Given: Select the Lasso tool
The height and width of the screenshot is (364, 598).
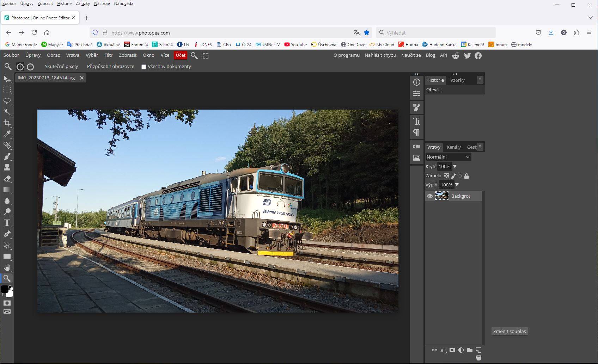Looking at the screenshot, I should pyautogui.click(x=7, y=101).
